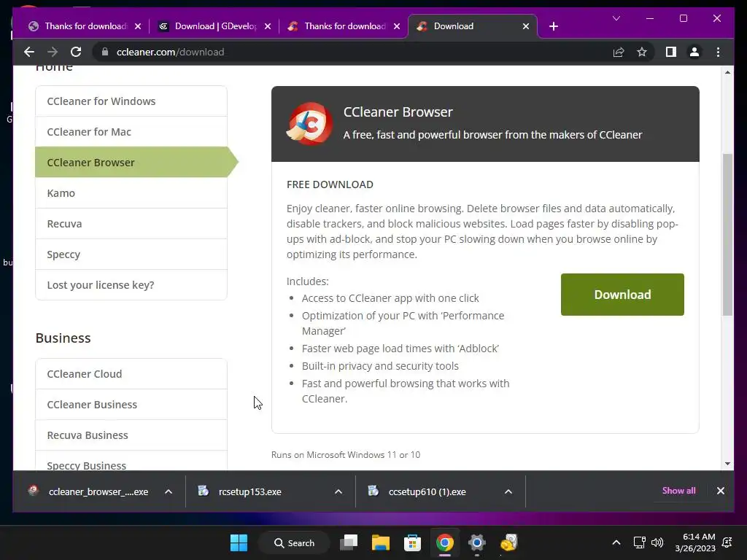Bookmark this page with star
Screen dimensions: 747x560
(642, 52)
